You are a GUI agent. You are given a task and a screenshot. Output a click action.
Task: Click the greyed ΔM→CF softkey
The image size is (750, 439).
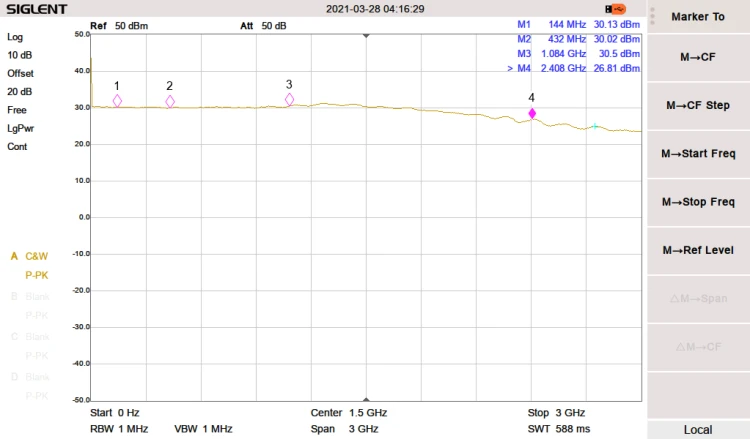pos(698,347)
